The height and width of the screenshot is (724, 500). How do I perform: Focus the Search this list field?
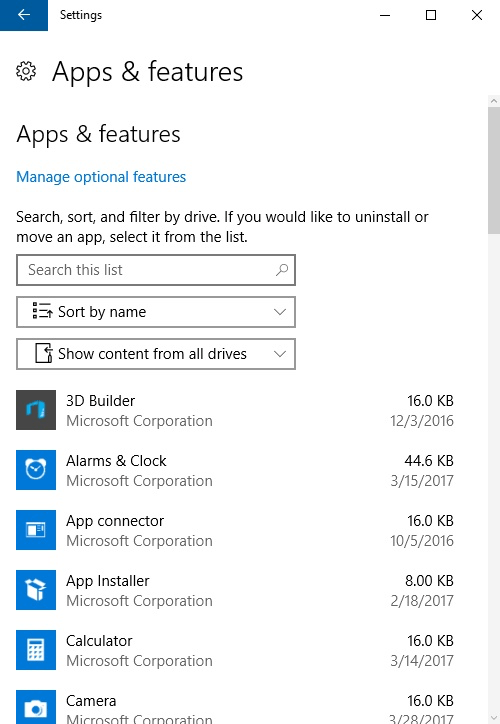pyautogui.click(x=156, y=270)
